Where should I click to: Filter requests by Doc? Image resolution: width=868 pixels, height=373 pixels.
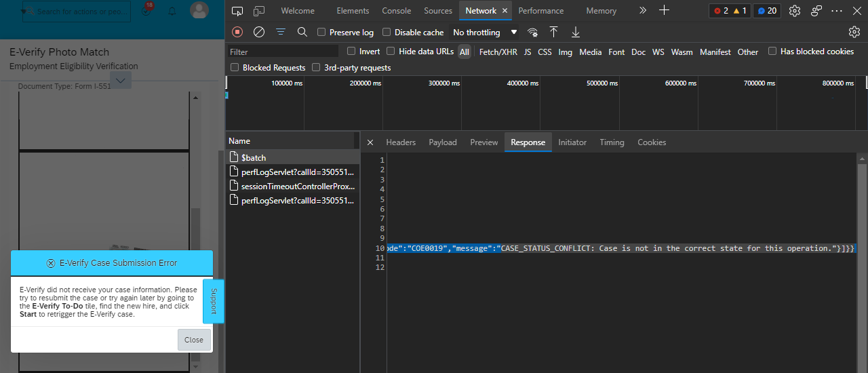click(639, 52)
